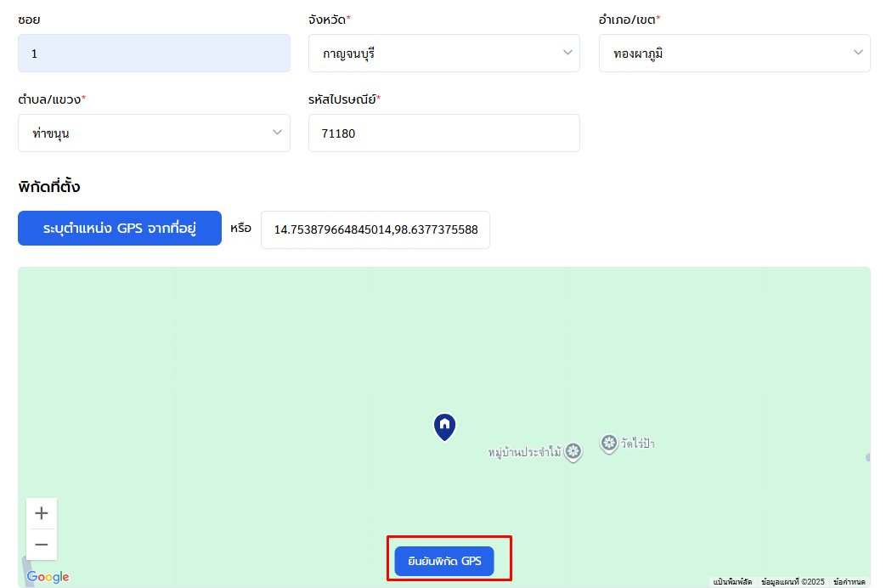Click the รหัสไปรษณีย์ field containing 71180
This screenshot has width=892, height=588.
[443, 133]
